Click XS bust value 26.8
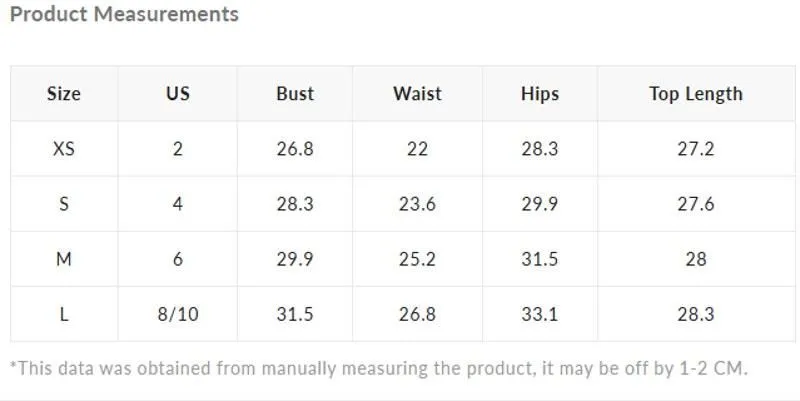Screen dimensions: 800x401 coord(295,149)
